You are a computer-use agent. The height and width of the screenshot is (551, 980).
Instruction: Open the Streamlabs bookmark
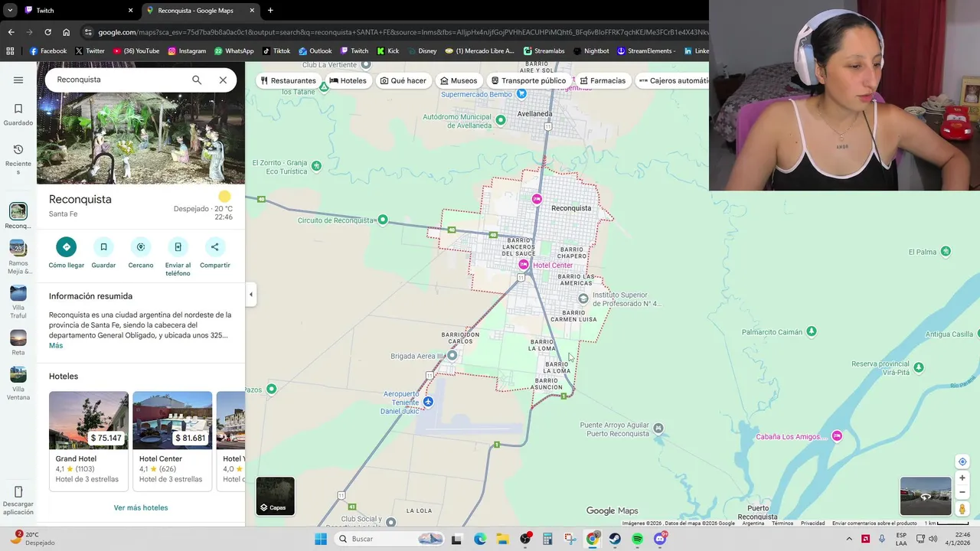coord(544,51)
